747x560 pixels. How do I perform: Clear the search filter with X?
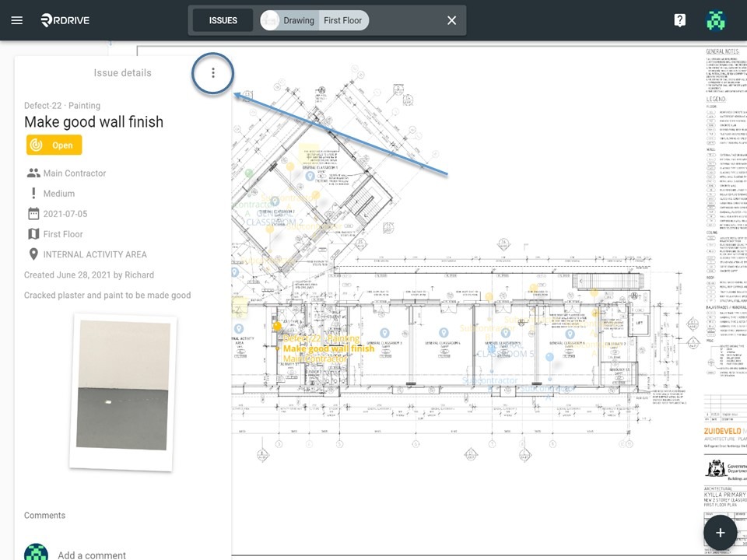(451, 20)
